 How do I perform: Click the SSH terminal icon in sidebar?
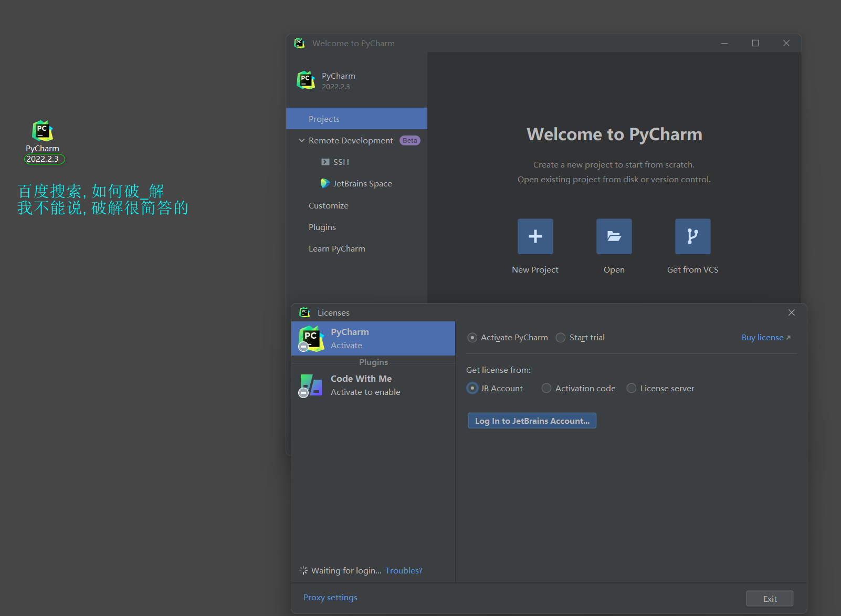(325, 162)
